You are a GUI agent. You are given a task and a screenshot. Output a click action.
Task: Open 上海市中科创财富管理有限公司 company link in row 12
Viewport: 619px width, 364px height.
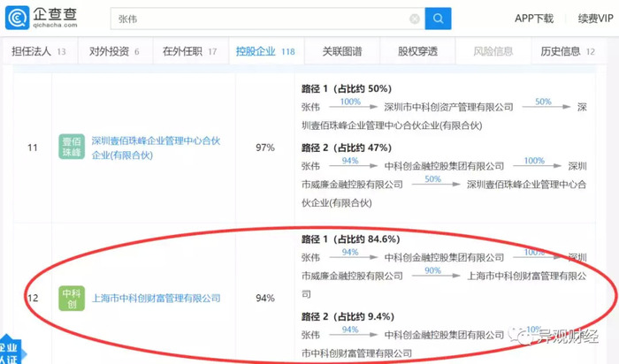click(156, 299)
